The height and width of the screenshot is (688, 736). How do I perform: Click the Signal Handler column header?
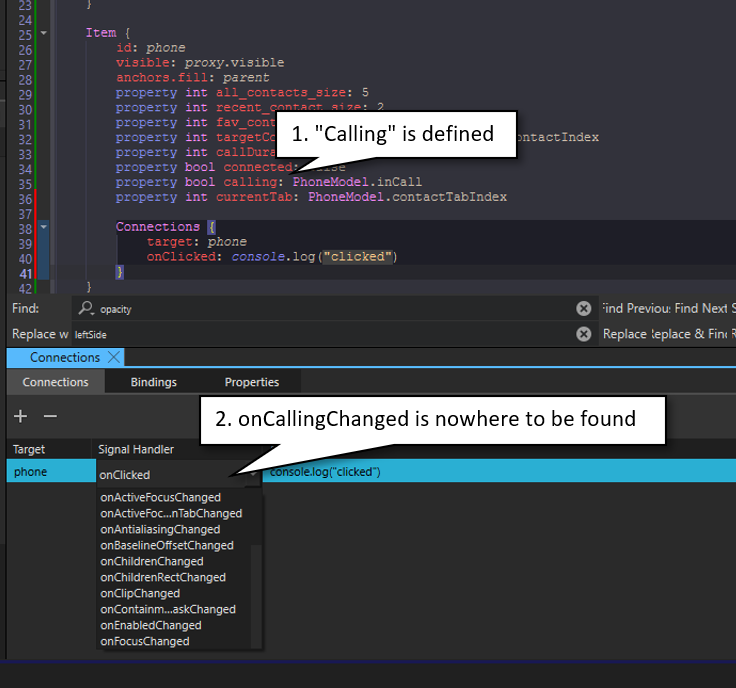click(x=136, y=449)
